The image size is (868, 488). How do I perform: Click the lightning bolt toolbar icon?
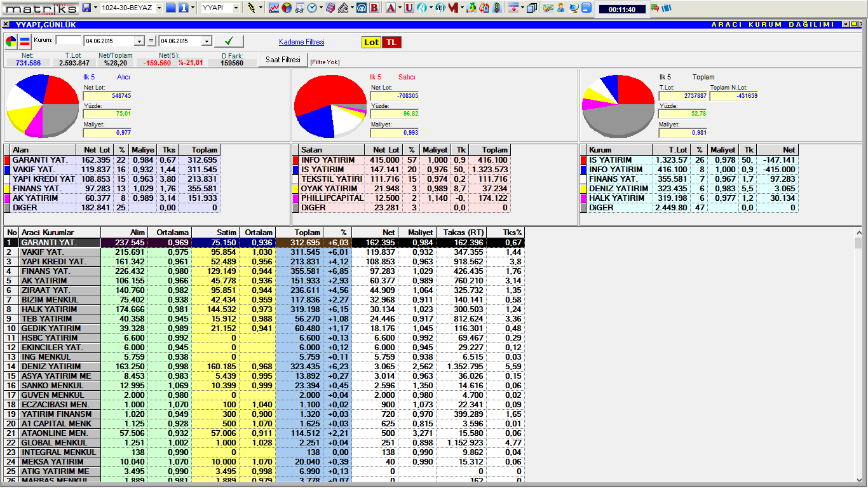252,8
